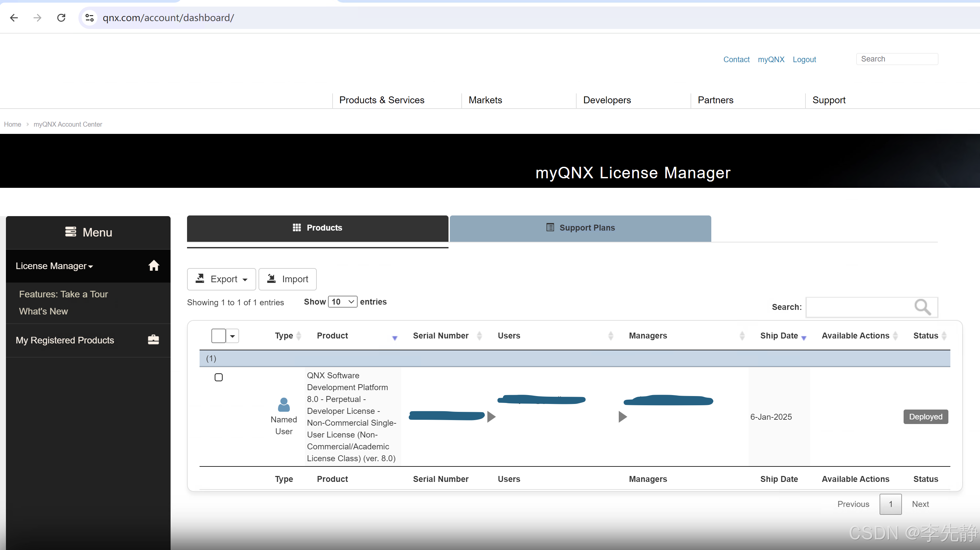Viewport: 980px width, 550px height.
Task: Click the top-right site Search field
Action: pyautogui.click(x=897, y=59)
